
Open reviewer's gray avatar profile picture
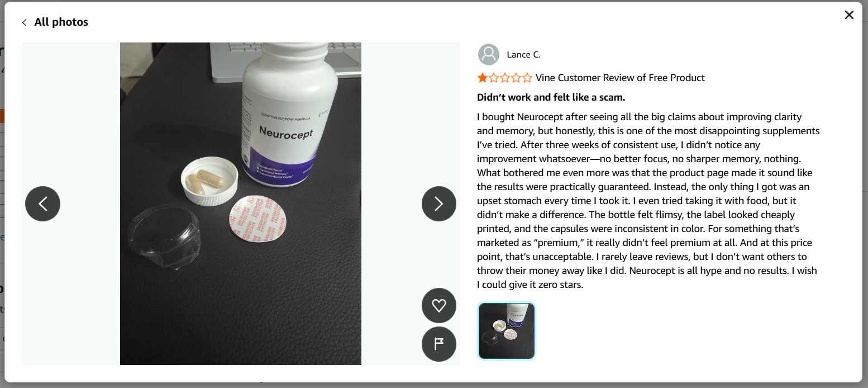489,54
